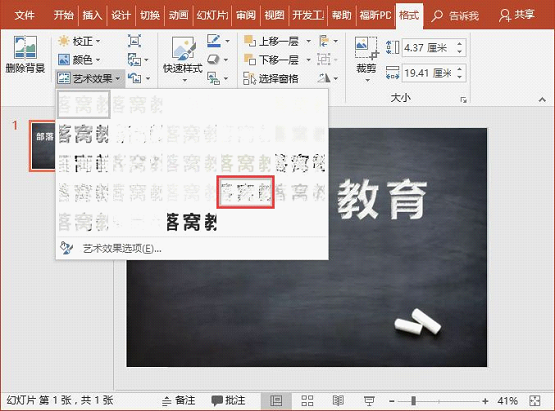Screen dimensions: 555x411
Task: Expand the 下移一层 dropdown arrow
Action: coord(309,60)
